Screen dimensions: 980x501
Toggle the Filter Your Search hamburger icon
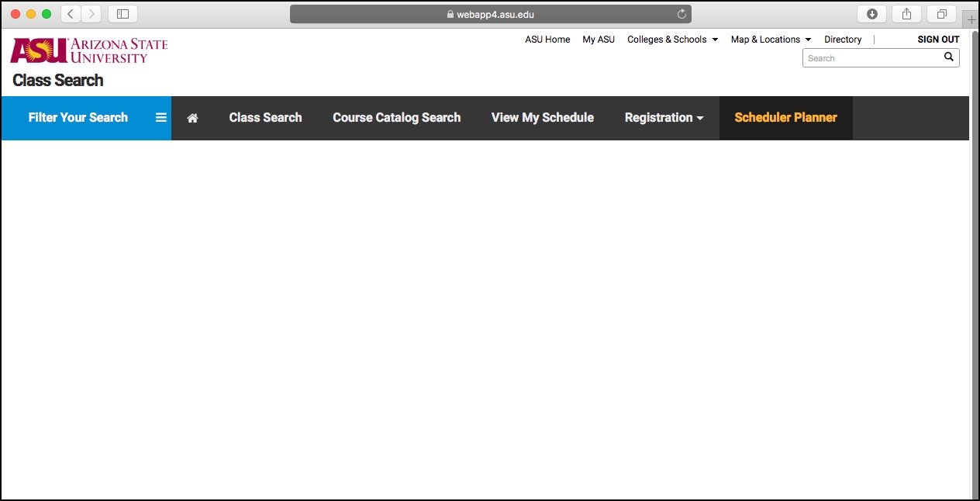(x=161, y=118)
